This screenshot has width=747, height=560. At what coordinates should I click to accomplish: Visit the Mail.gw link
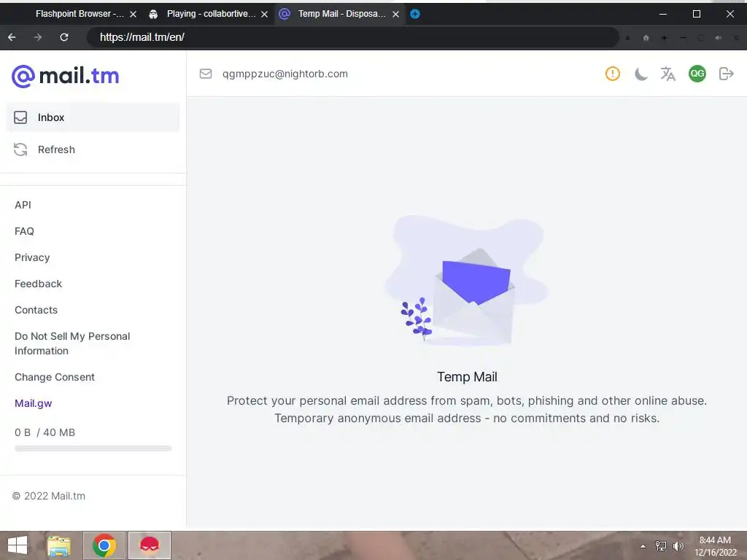34,403
